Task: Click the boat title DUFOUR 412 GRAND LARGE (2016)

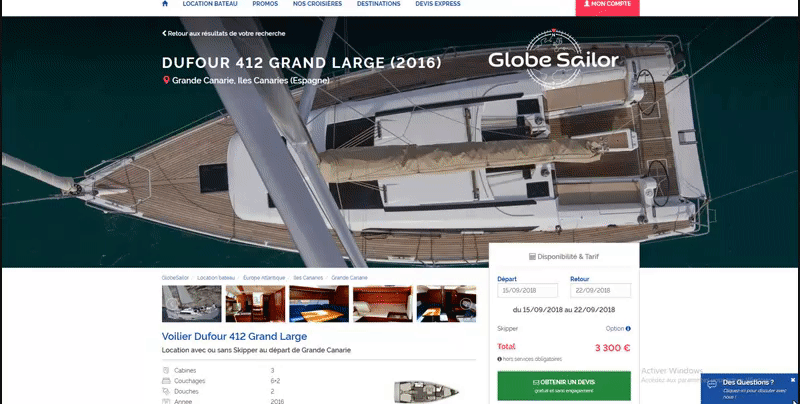Action: pyautogui.click(x=302, y=63)
